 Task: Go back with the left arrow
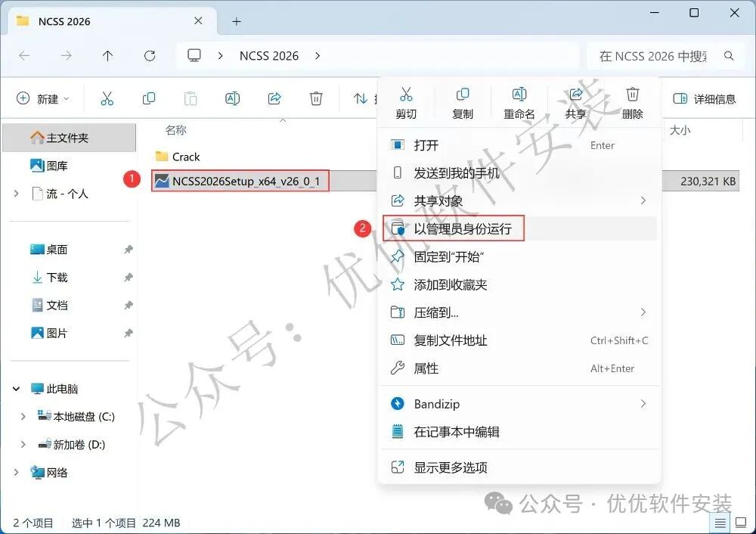pyautogui.click(x=24, y=56)
